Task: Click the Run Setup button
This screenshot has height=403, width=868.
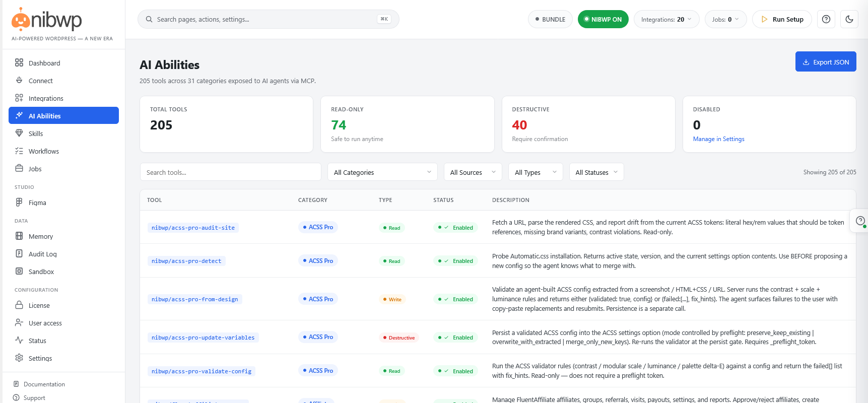Action: (x=782, y=19)
